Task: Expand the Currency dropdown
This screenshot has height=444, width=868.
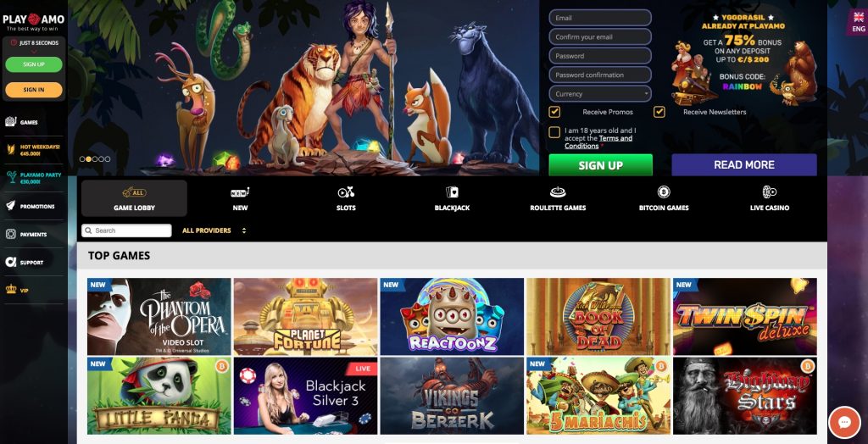Action: [x=600, y=93]
